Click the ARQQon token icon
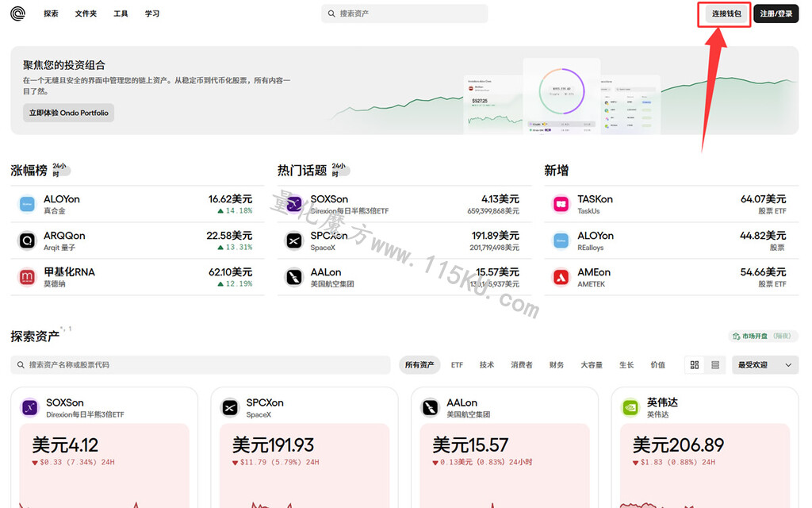This screenshot has width=812, height=508. click(x=27, y=241)
